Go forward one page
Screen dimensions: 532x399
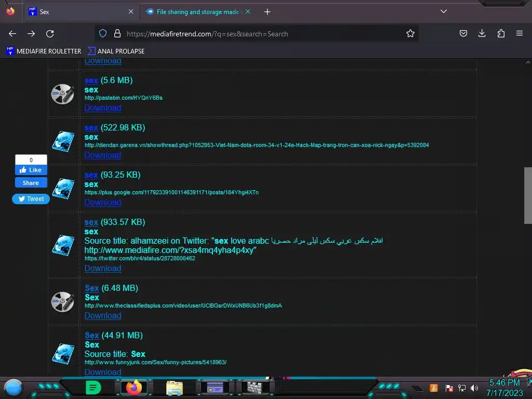(31, 34)
